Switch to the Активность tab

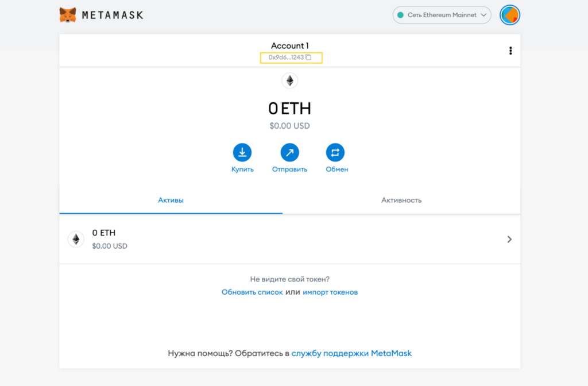[401, 200]
